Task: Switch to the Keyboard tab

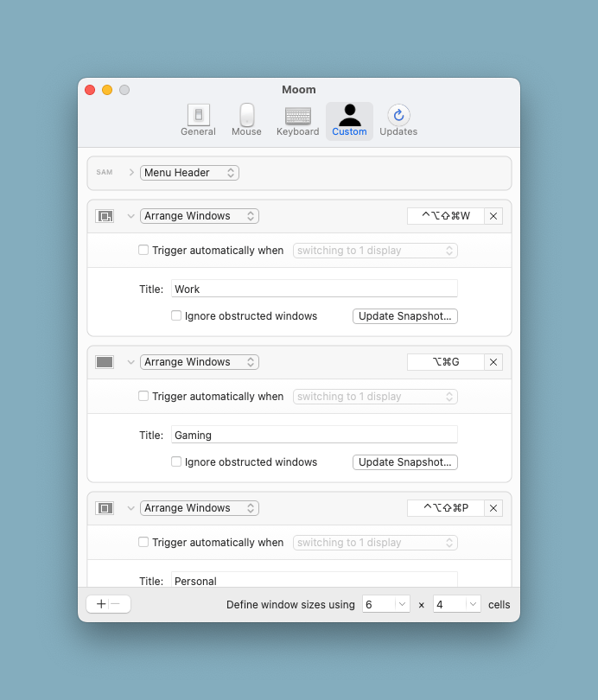Action: 297,121
